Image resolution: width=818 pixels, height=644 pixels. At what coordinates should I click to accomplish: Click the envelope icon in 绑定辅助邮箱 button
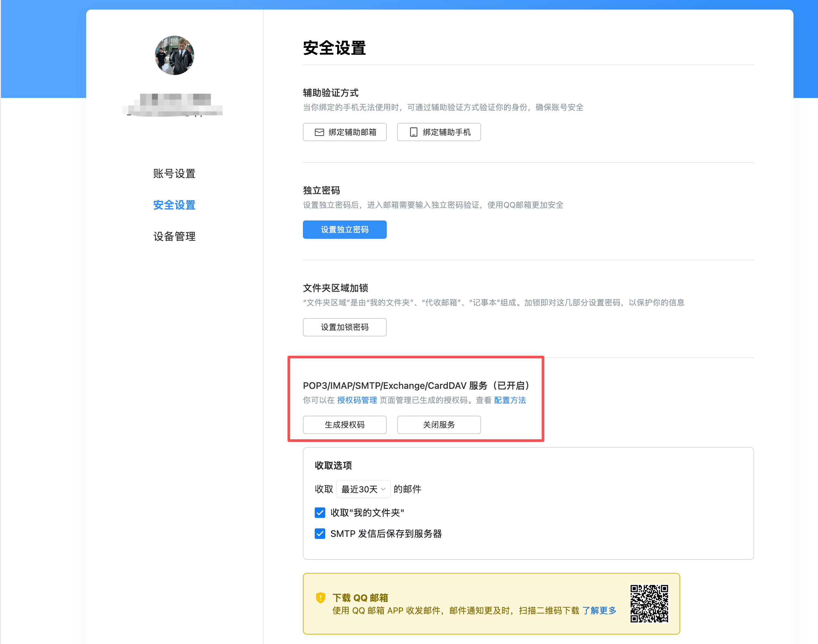[319, 132]
